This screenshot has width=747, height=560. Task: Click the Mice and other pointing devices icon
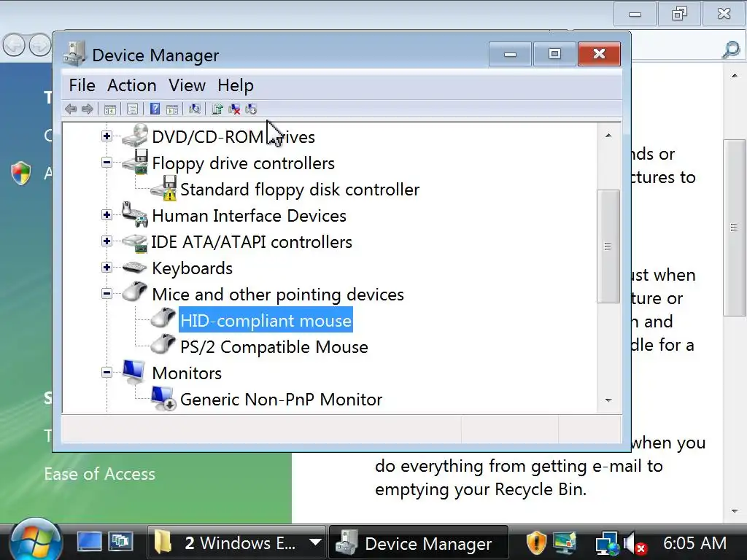pos(135,292)
